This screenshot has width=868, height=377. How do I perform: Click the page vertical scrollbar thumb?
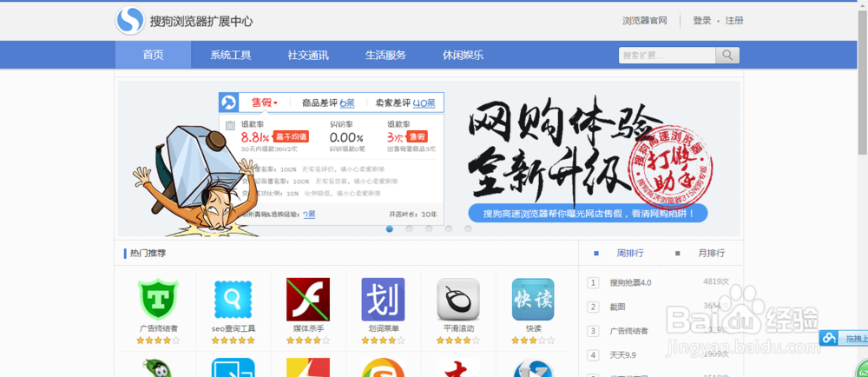coord(863,82)
